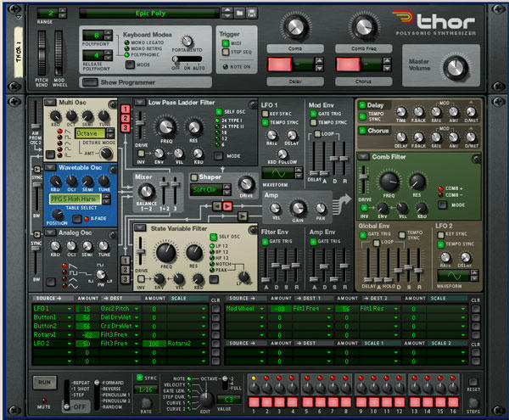Open the Osc2 Pitch destination dropdown
Screen dimensions: 509x420
pyautogui.click(x=137, y=309)
